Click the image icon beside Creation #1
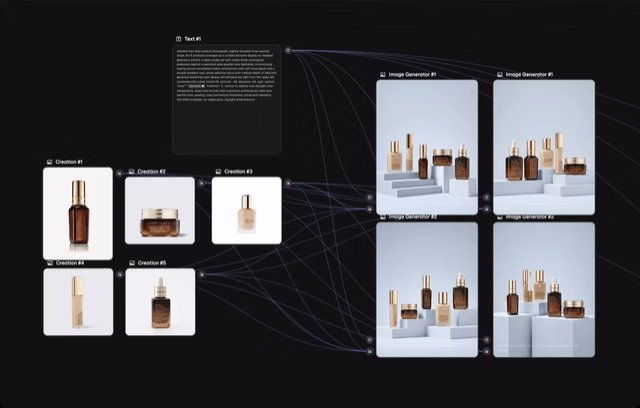 pyautogui.click(x=49, y=162)
